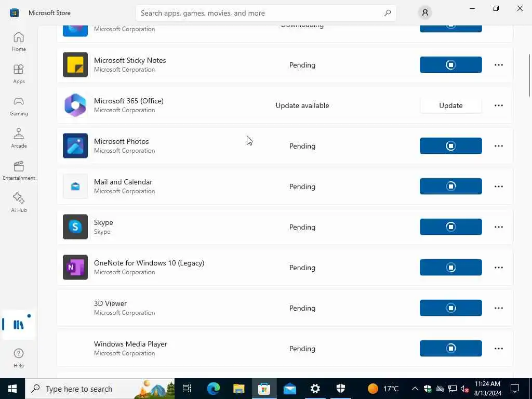The height and width of the screenshot is (399, 532).
Task: Open Microsoft Sticky Notes app title
Action: pos(130,60)
